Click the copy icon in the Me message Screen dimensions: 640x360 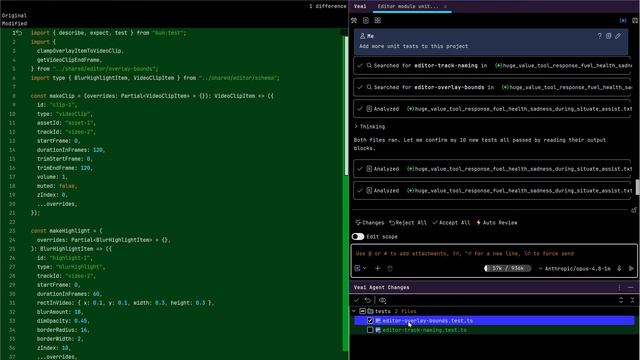[609, 36]
